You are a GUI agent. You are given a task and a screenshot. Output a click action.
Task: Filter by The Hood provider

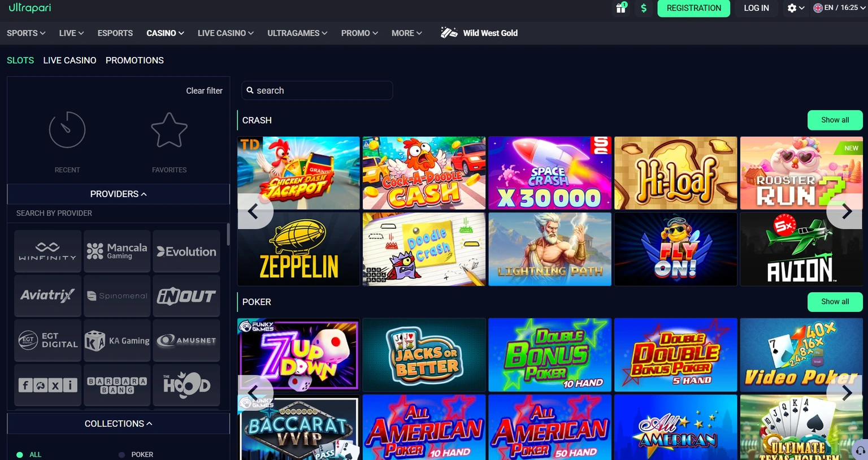(186, 385)
